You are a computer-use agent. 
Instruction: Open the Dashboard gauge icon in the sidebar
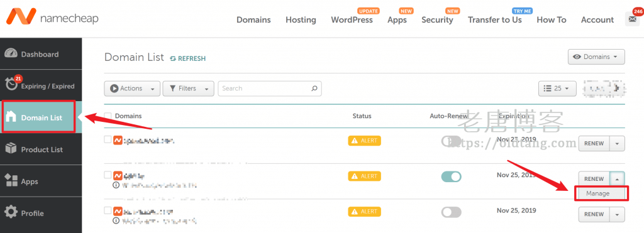pos(11,54)
